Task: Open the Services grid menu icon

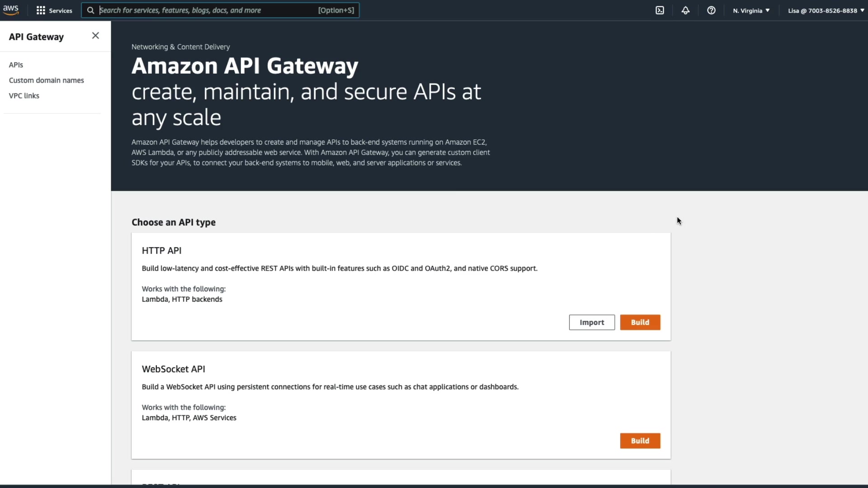Action: coord(41,10)
